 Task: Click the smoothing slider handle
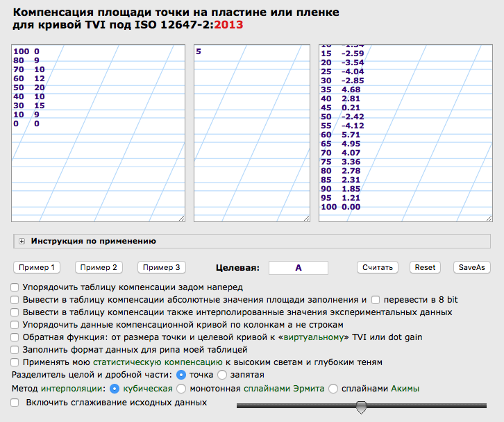click(x=361, y=407)
